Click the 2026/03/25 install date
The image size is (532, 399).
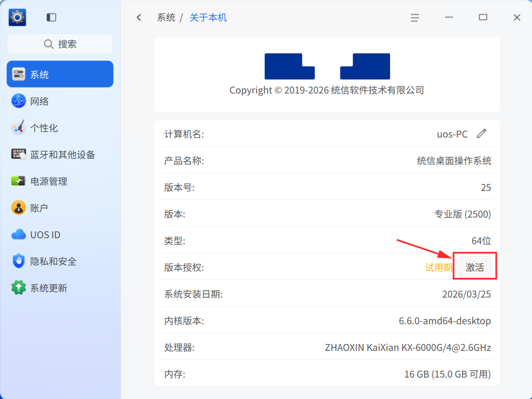[x=466, y=294]
